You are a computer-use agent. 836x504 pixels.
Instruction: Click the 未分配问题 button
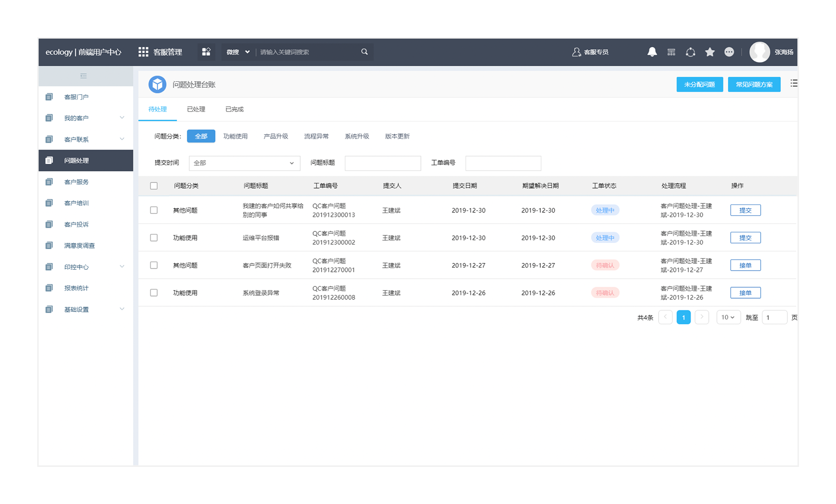tap(699, 84)
